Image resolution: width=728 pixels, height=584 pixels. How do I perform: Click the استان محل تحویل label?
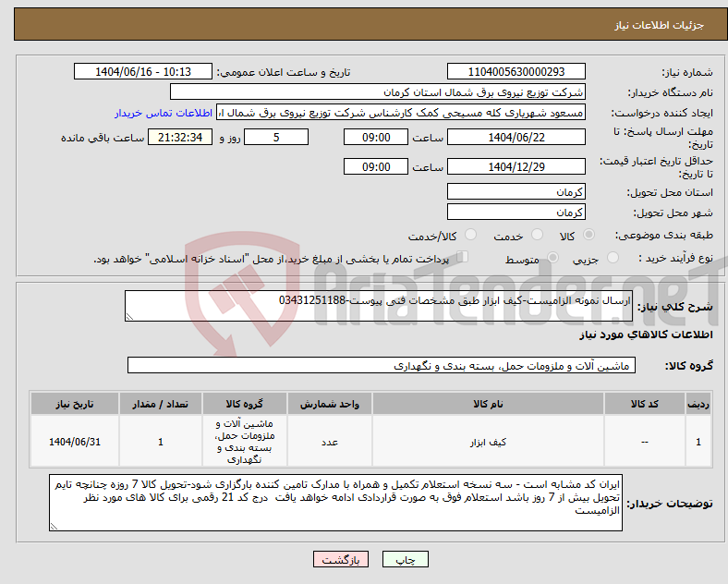(670, 192)
